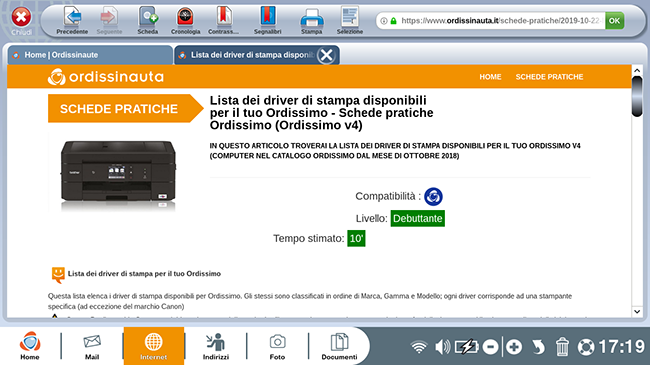Open the Segnalibri bookmarks list
The width and height of the screenshot is (650, 365).
coord(267,20)
